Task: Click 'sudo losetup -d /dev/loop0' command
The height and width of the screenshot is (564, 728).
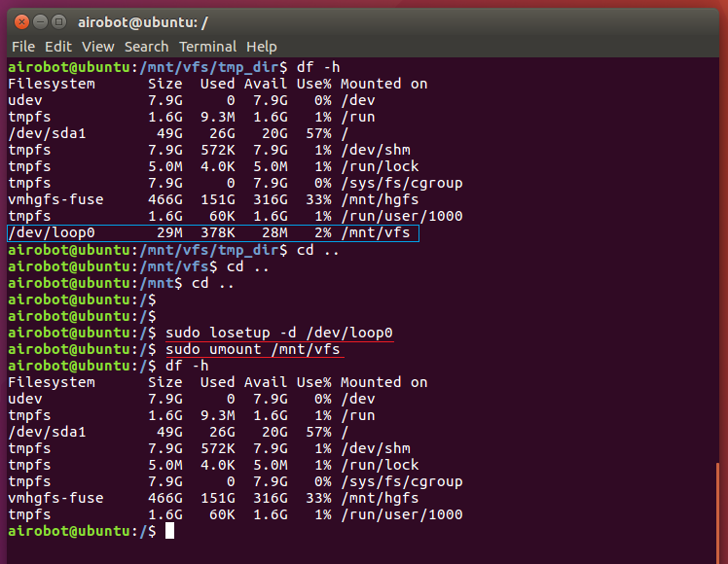Action: [279, 333]
